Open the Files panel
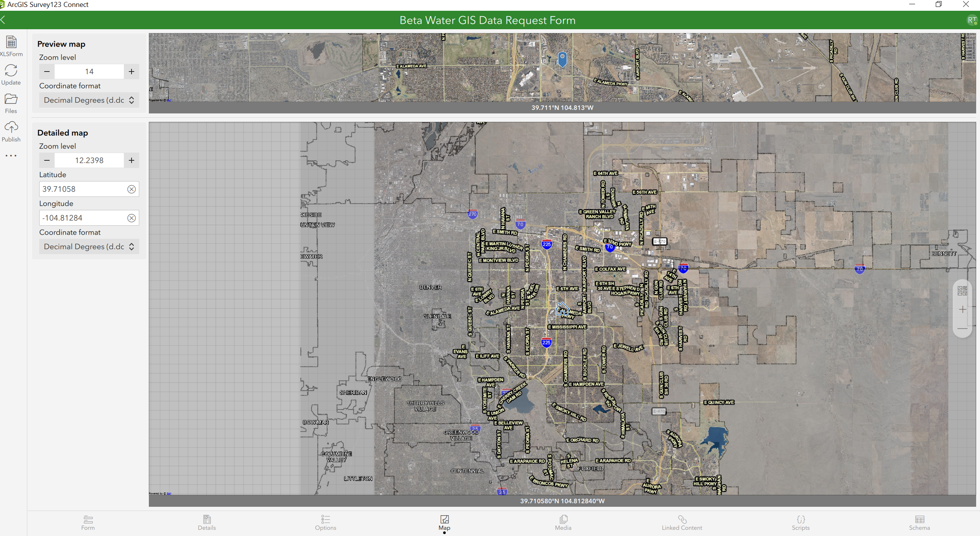This screenshot has width=980, height=536. tap(11, 102)
